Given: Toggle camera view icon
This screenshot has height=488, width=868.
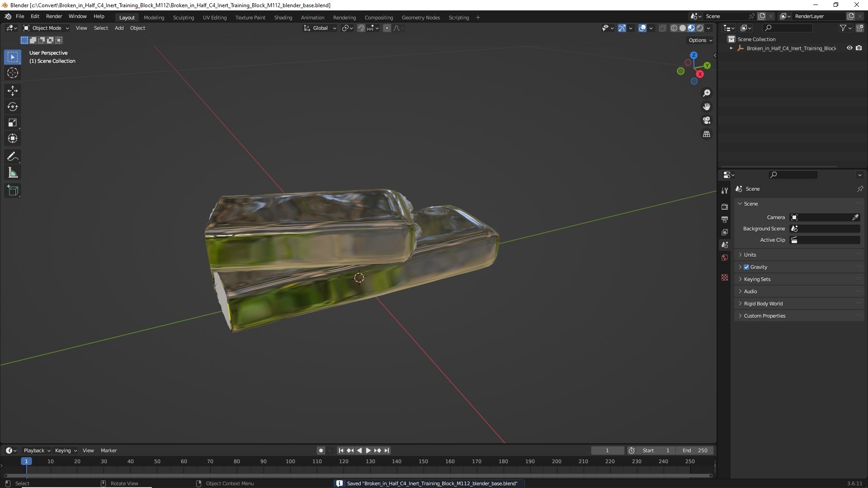Looking at the screenshot, I should coord(707,120).
